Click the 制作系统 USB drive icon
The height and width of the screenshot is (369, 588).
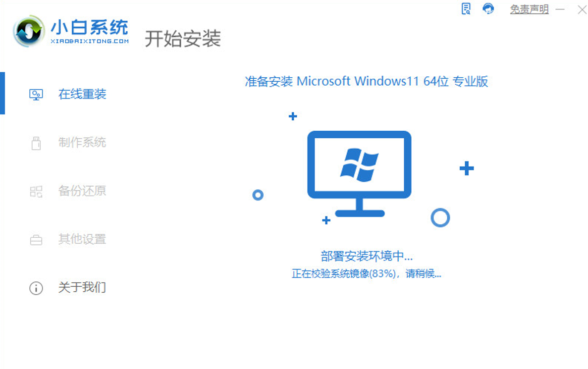pyautogui.click(x=36, y=143)
